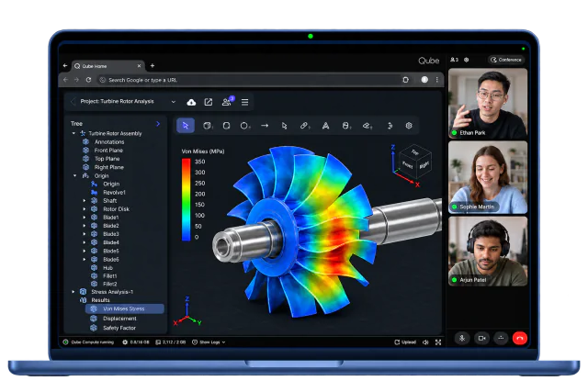This screenshot has width=588, height=392.
Task: Click the Upload button in status bar
Action: click(405, 342)
